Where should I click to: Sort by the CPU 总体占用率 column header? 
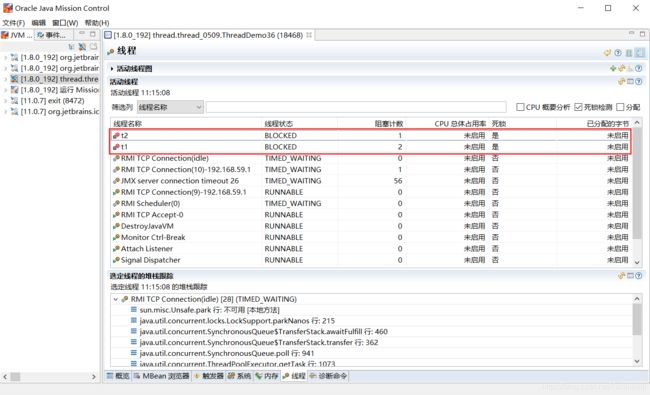[447, 124]
